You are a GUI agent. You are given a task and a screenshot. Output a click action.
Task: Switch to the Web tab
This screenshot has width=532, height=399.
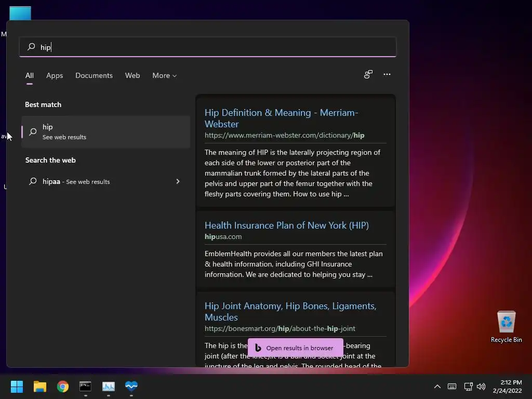pyautogui.click(x=132, y=75)
